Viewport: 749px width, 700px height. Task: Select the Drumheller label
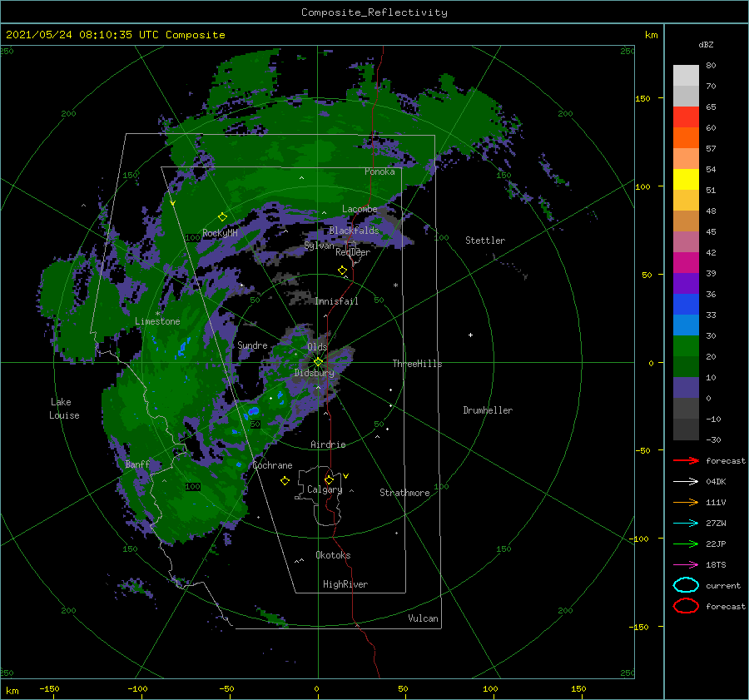click(488, 410)
